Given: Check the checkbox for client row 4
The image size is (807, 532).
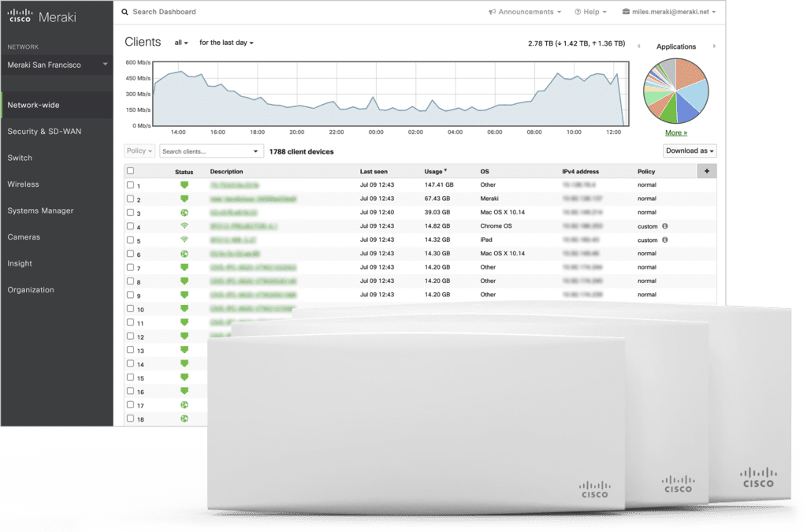Looking at the screenshot, I should tap(130, 226).
